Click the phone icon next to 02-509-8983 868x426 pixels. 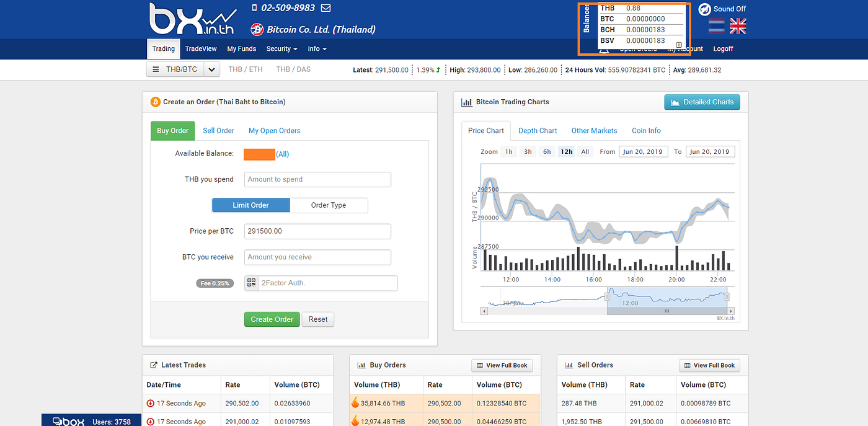(254, 8)
